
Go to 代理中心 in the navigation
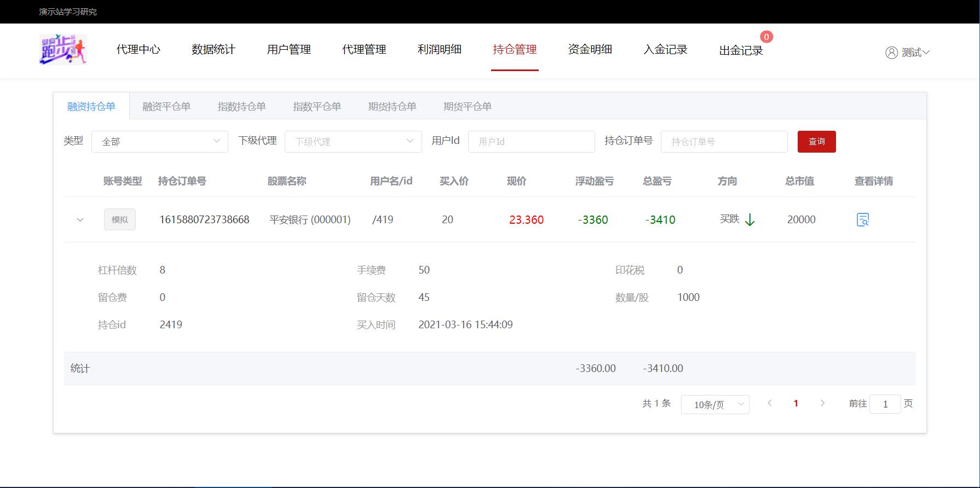click(x=138, y=49)
